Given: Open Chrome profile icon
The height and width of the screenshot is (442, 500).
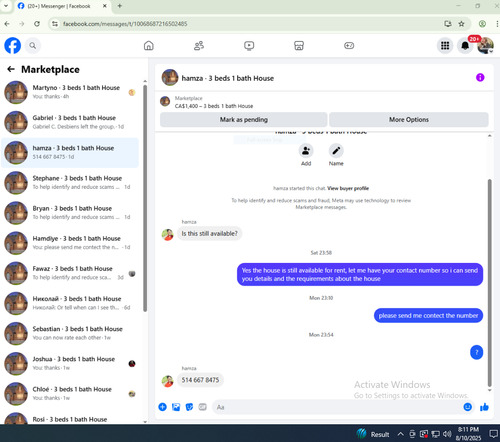Looking at the screenshot, I should pyautogui.click(x=482, y=24).
